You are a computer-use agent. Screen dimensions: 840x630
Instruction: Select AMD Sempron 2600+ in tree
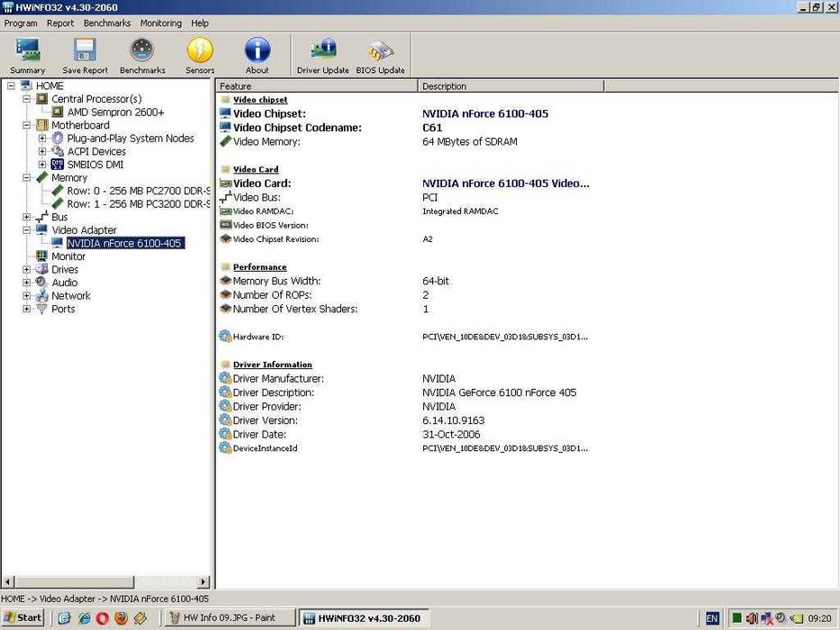(116, 112)
